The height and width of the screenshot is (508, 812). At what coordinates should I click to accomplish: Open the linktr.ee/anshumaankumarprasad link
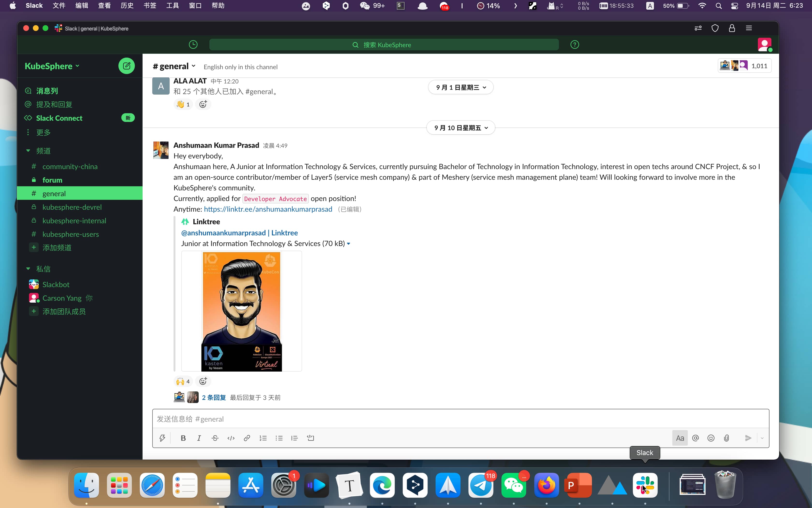point(268,209)
